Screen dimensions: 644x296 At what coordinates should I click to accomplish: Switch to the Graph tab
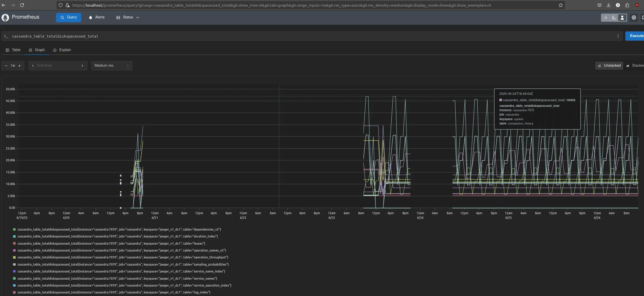pyautogui.click(x=37, y=50)
